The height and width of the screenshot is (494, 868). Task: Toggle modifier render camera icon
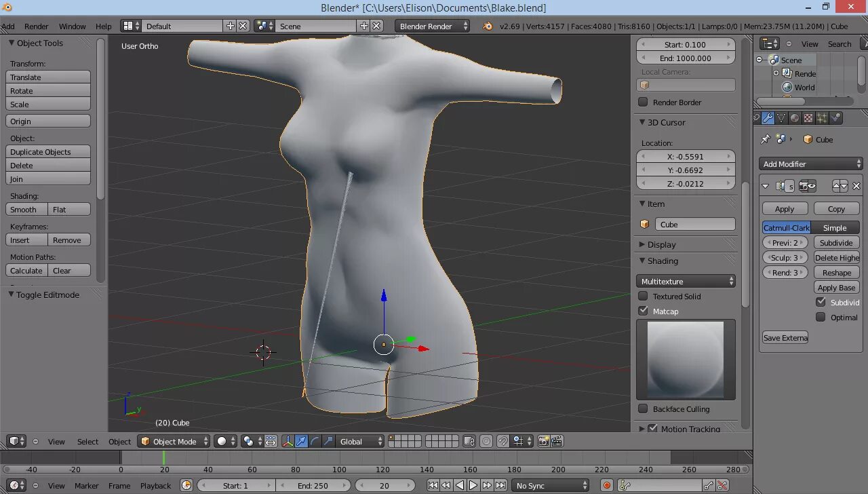point(803,185)
